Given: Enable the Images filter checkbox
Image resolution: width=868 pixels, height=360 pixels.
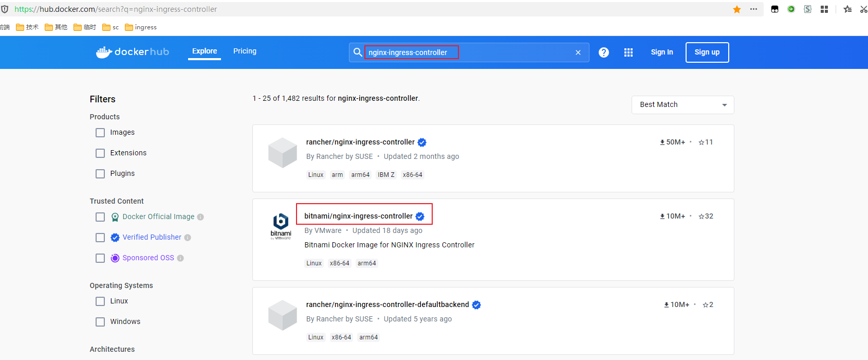Looking at the screenshot, I should coord(100,133).
